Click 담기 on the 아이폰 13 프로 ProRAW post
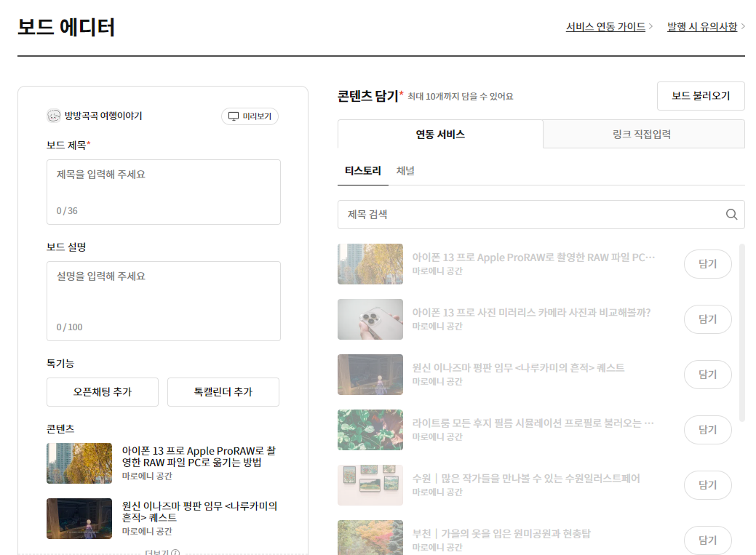Image resolution: width=756 pixels, height=555 pixels. coord(707,264)
